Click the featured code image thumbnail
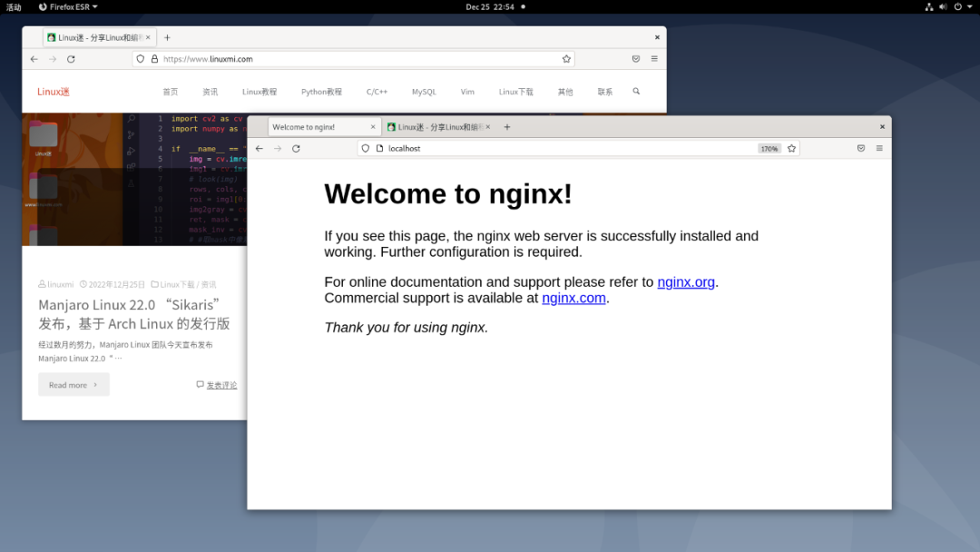Viewport: 980px width, 552px height. 134,180
